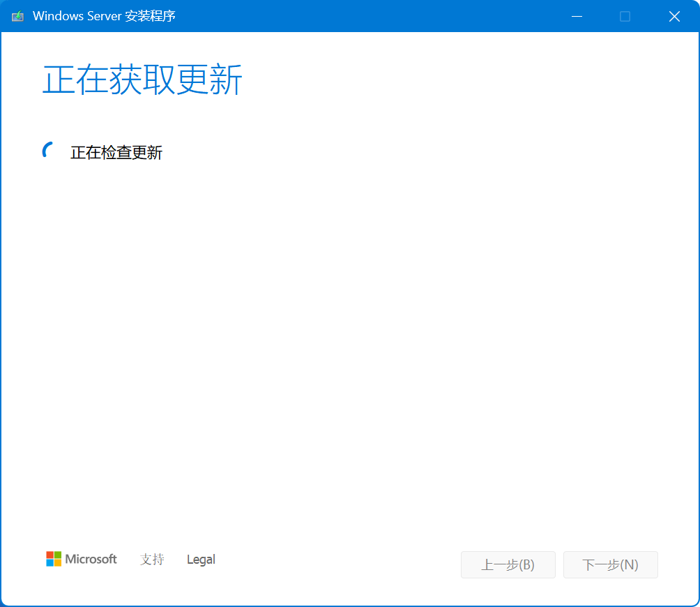
Task: Click the Microsoft logo in the footer
Action: pos(82,559)
